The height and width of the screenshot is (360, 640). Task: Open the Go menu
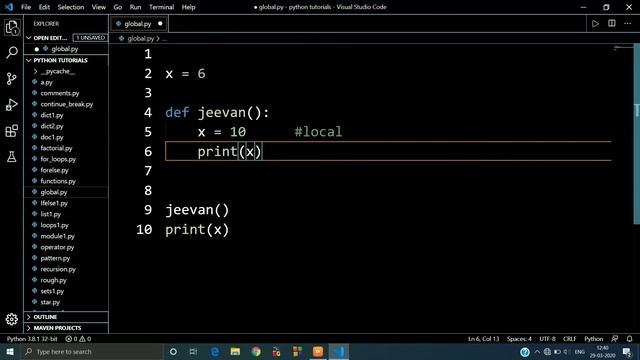[118, 7]
